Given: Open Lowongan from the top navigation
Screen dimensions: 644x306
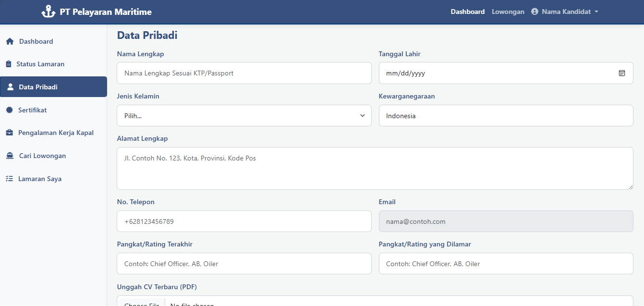Looking at the screenshot, I should tap(508, 12).
